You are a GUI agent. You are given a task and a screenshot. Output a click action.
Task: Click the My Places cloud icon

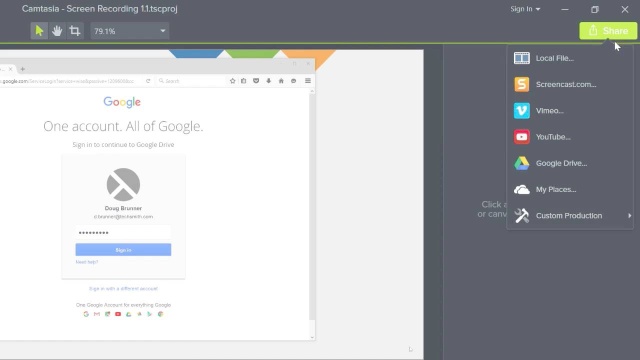click(x=522, y=189)
